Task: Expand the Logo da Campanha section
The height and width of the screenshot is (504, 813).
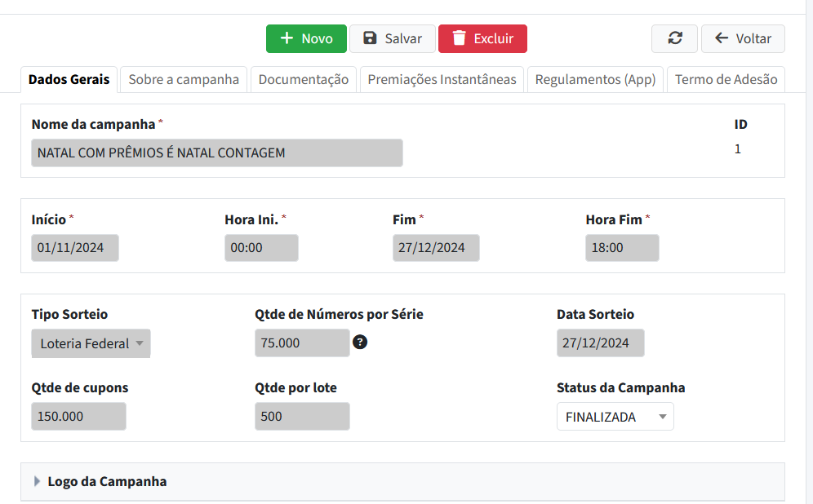Action: pos(107,481)
